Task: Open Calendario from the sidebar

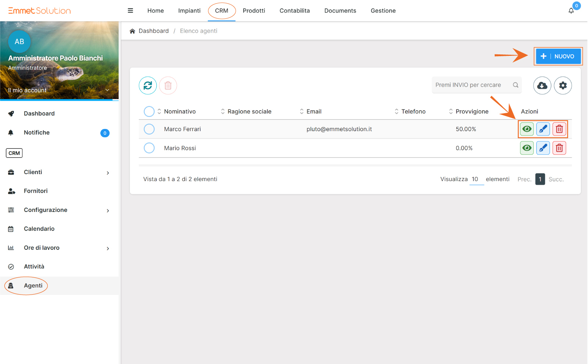Action: (39, 229)
